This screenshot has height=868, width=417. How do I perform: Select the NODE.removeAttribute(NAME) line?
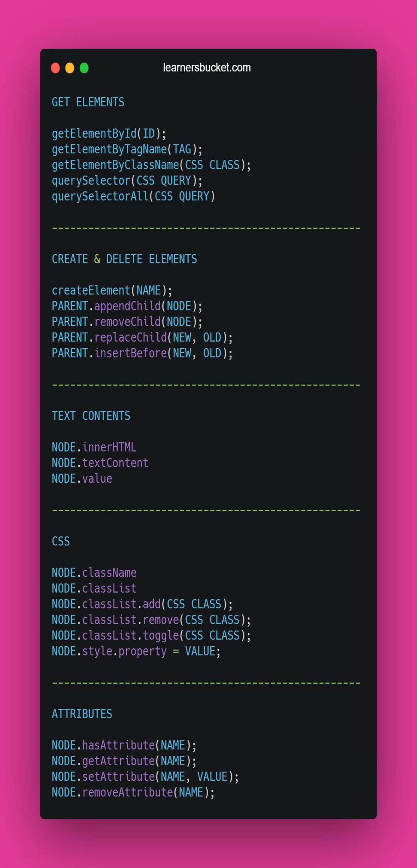pos(133,792)
